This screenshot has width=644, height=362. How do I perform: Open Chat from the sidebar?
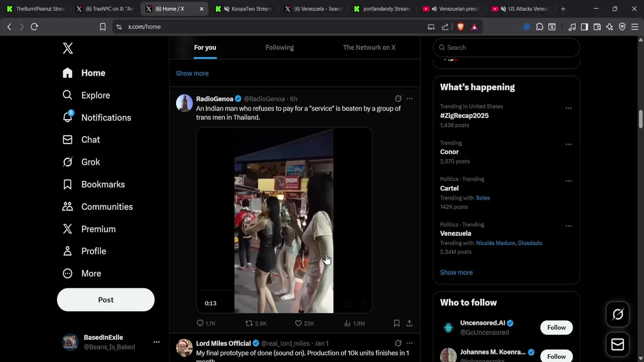pos(81,140)
